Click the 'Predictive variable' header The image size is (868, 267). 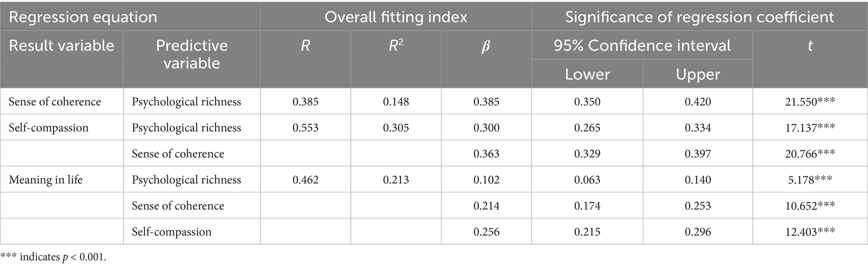pyautogui.click(x=192, y=54)
